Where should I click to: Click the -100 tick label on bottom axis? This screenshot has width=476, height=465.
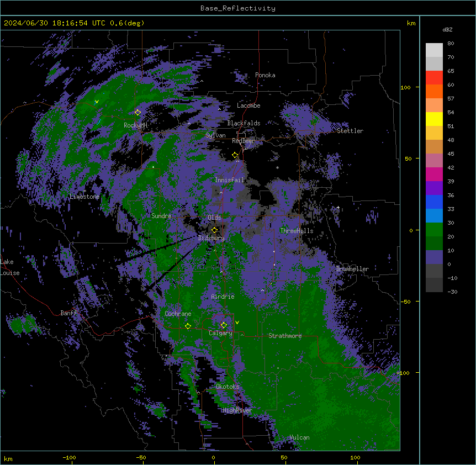click(69, 457)
